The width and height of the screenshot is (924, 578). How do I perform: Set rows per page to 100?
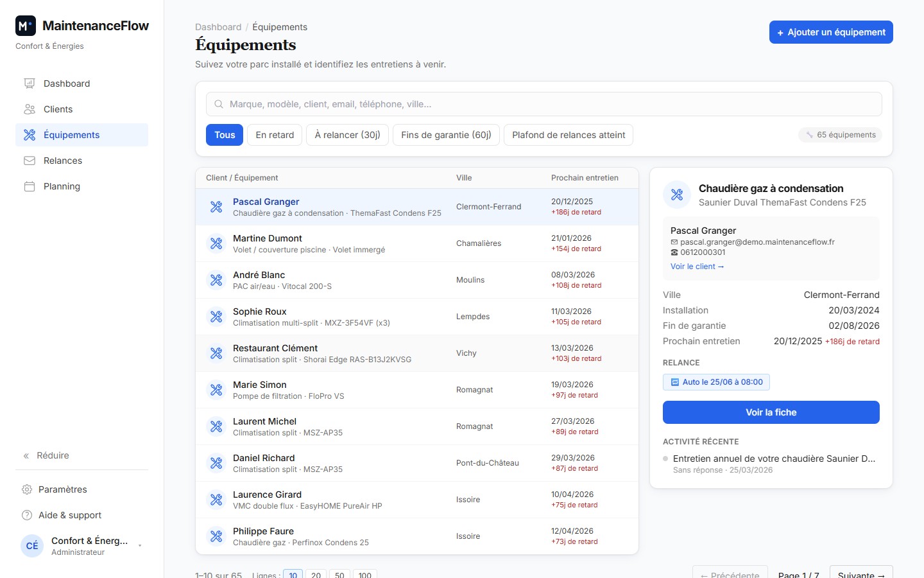click(365, 575)
